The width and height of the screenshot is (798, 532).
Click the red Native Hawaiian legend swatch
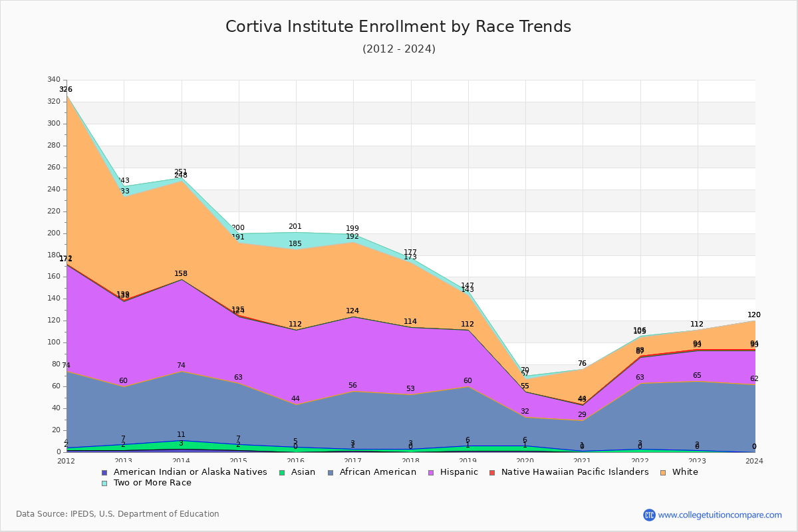[x=491, y=473]
